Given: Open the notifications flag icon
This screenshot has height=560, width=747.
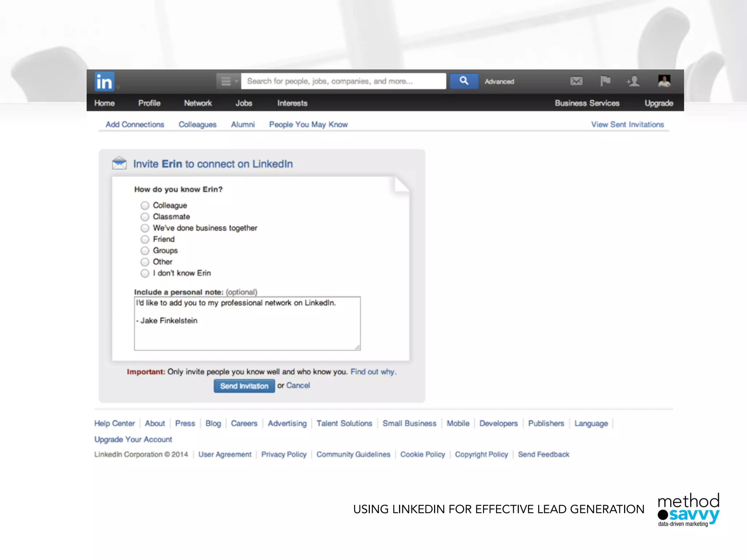Looking at the screenshot, I should [605, 81].
